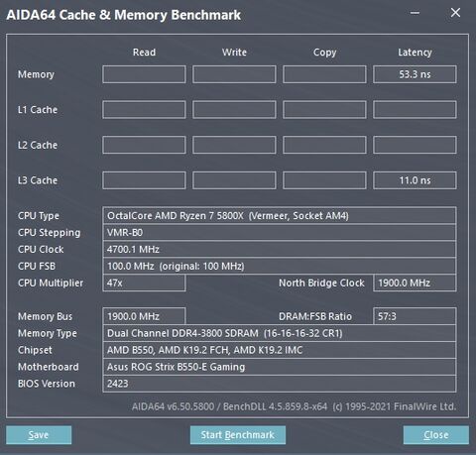Click the CPU Type label
This screenshot has height=455, width=476.
pos(39,216)
